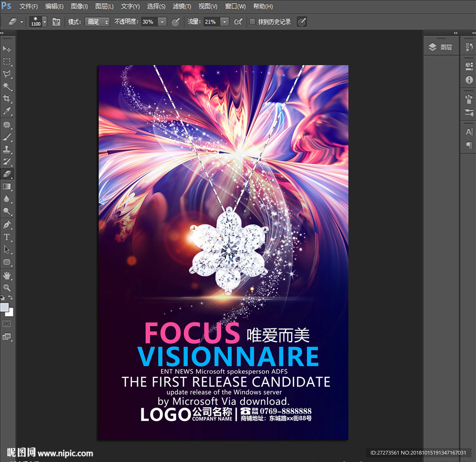Open the 文件(F) menu
Screen dimensions: 476x462
28,6
